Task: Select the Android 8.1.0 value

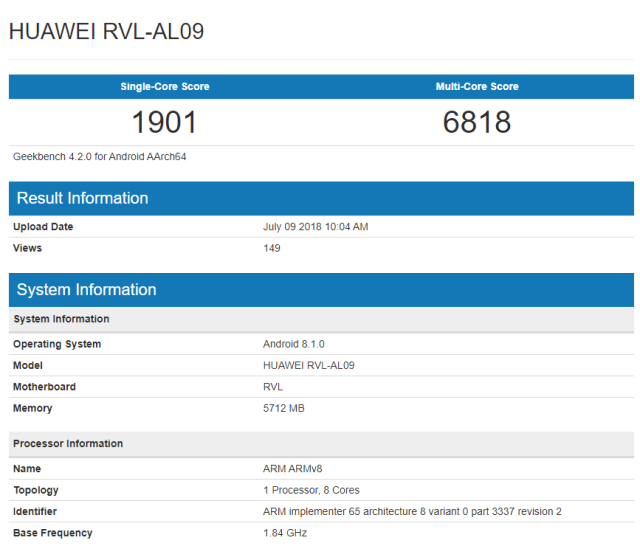Action: [x=294, y=344]
